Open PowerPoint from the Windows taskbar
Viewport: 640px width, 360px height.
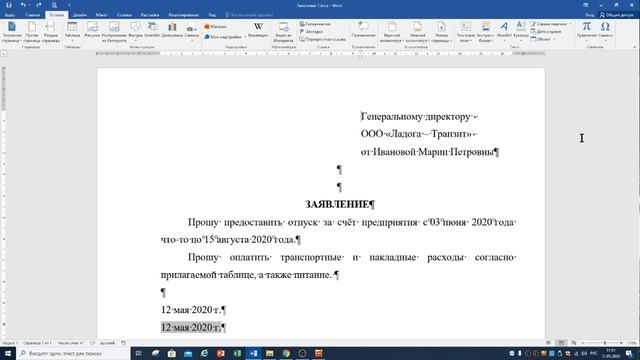pos(221,353)
